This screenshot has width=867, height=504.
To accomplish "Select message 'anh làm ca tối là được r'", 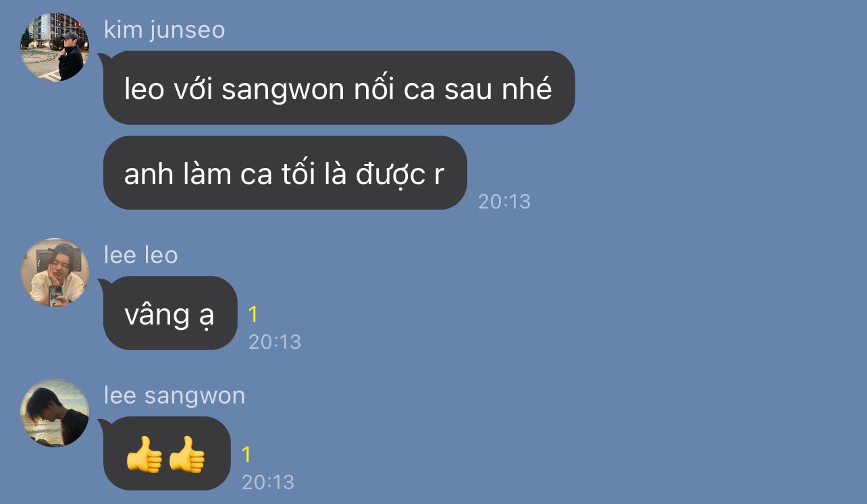I will 284,173.
